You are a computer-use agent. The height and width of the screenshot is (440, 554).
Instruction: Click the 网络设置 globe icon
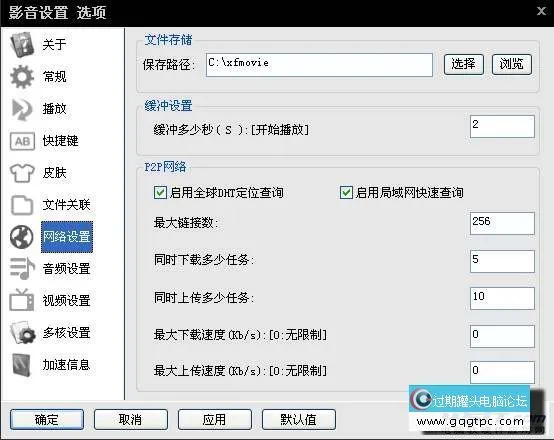pyautogui.click(x=22, y=237)
